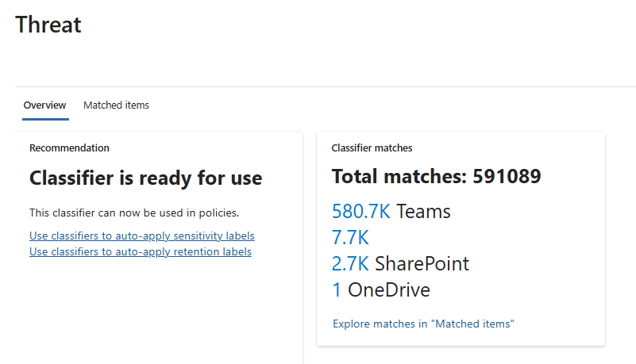This screenshot has height=364, width=636.
Task: Open auto-apply retention labels link
Action: [x=140, y=252]
